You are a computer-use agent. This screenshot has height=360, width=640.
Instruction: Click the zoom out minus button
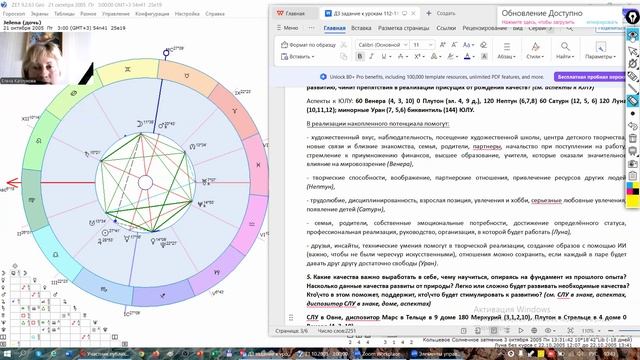pyautogui.click(x=611, y=331)
